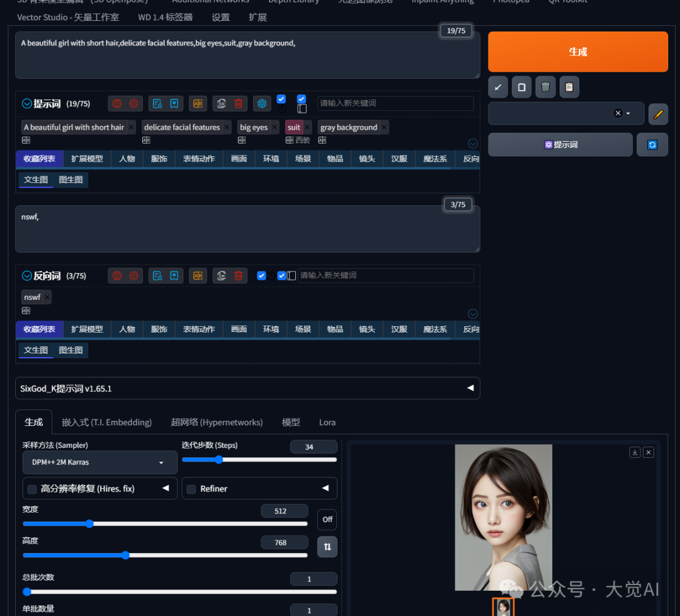Click the Off toggle next to width
The height and width of the screenshot is (616, 680).
coord(327,519)
